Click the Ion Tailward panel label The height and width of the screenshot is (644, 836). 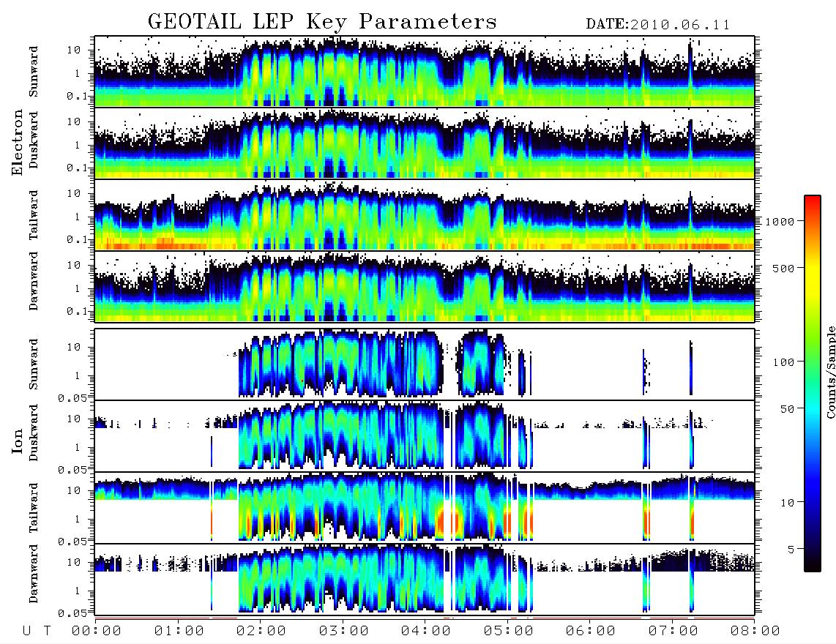34,508
